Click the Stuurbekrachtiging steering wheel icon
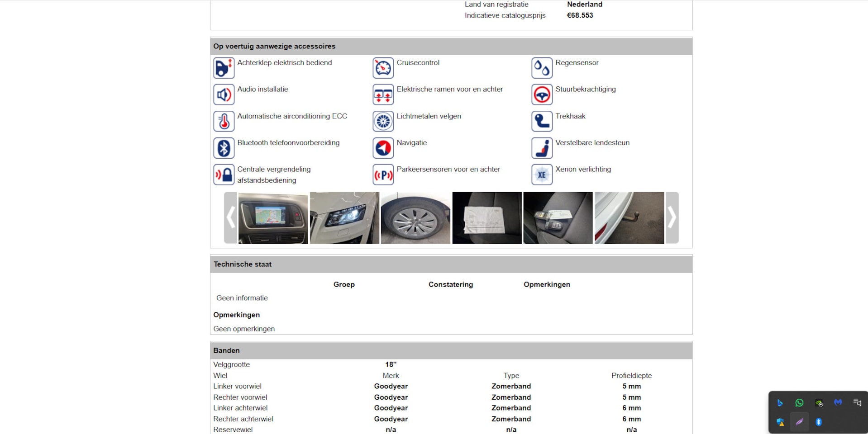 point(542,95)
